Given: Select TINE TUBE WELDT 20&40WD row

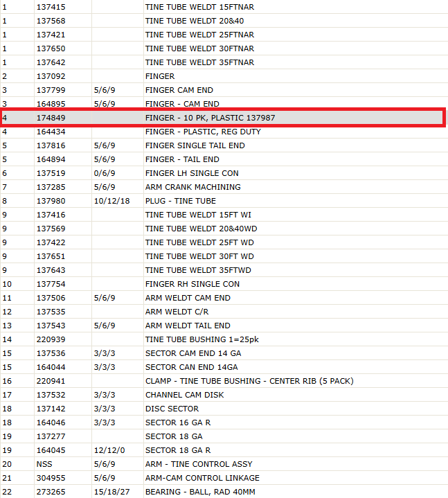Looking at the screenshot, I should (224, 229).
